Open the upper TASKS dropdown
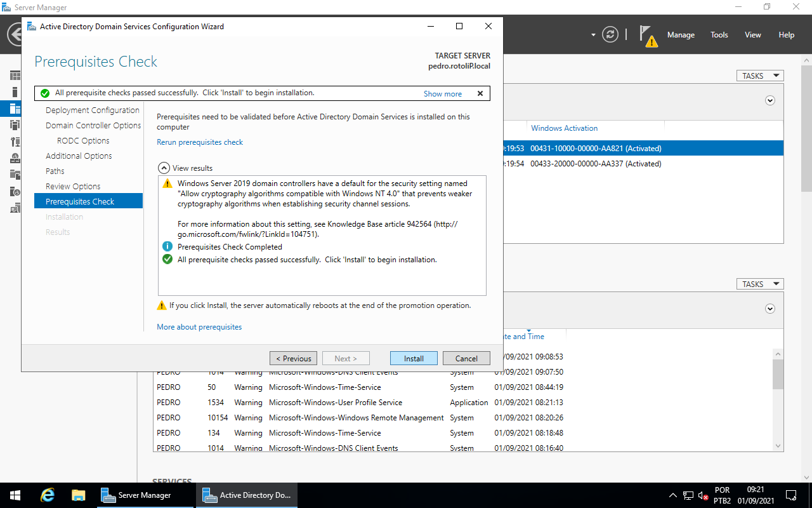The image size is (812, 508). [x=759, y=75]
